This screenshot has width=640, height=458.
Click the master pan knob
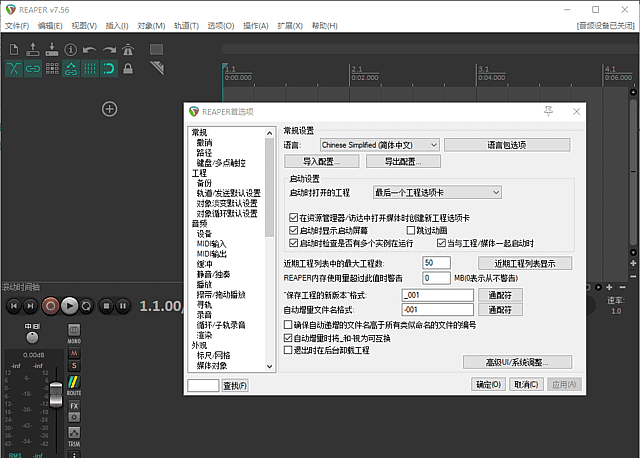[x=32, y=338]
